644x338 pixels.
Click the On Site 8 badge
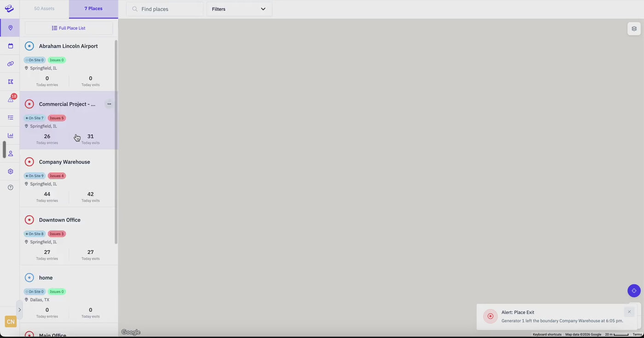35,234
